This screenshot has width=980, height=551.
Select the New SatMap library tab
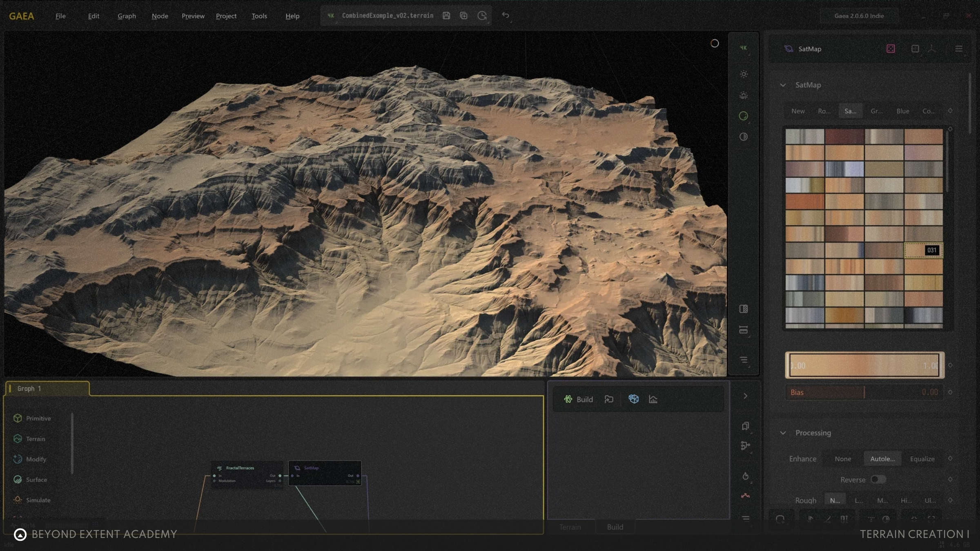[x=798, y=111]
